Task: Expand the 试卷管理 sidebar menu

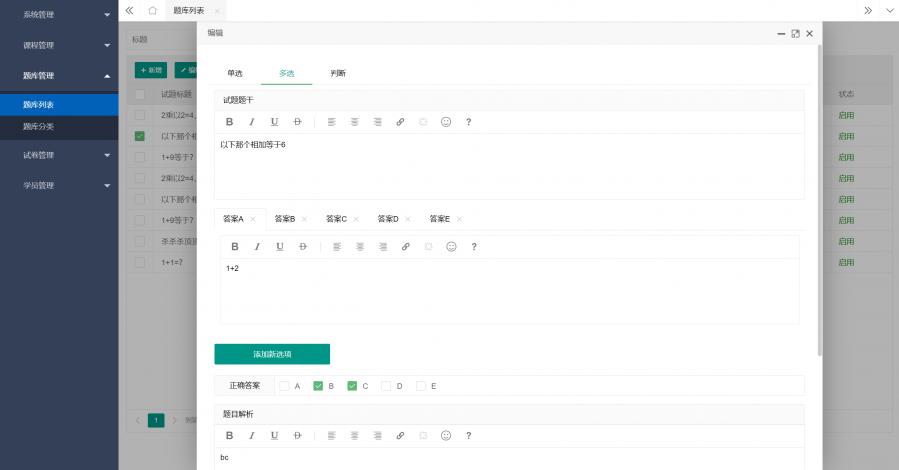Action: pos(59,155)
